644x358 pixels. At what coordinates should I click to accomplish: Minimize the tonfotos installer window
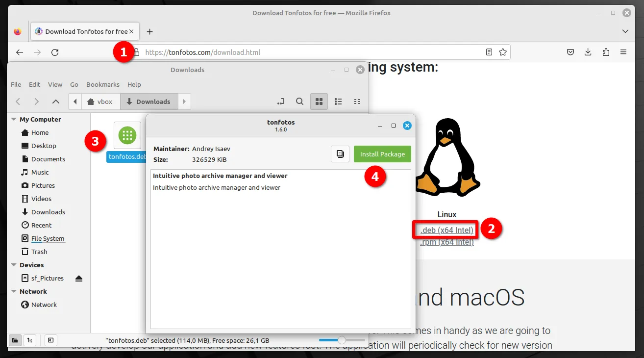click(x=380, y=126)
